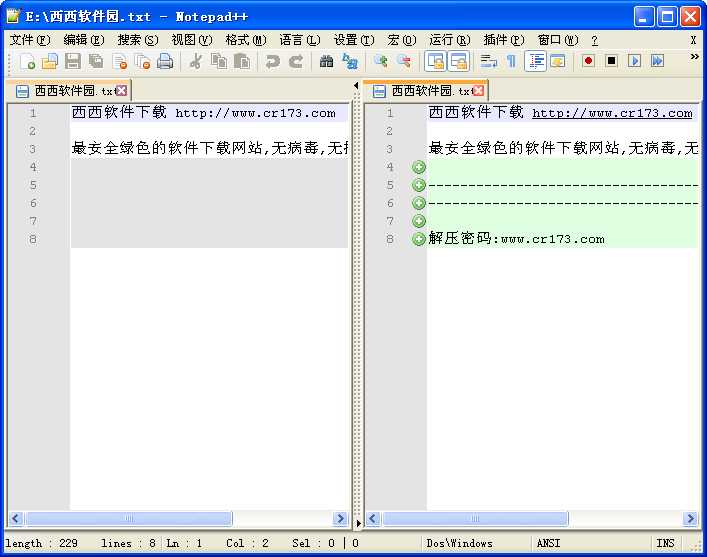The image size is (707, 557).
Task: Open the 搜索(S) menu
Action: (138, 40)
